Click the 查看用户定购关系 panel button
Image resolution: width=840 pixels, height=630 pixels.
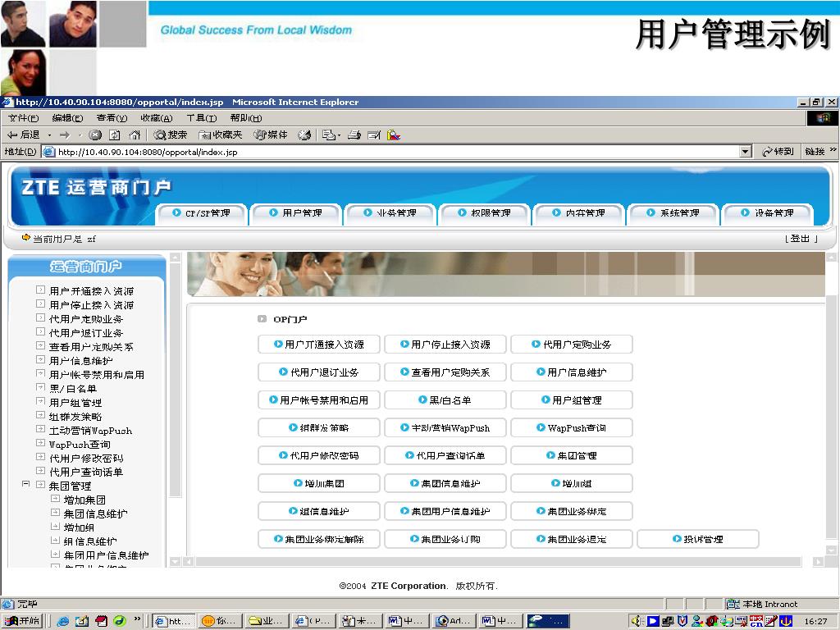(x=445, y=372)
